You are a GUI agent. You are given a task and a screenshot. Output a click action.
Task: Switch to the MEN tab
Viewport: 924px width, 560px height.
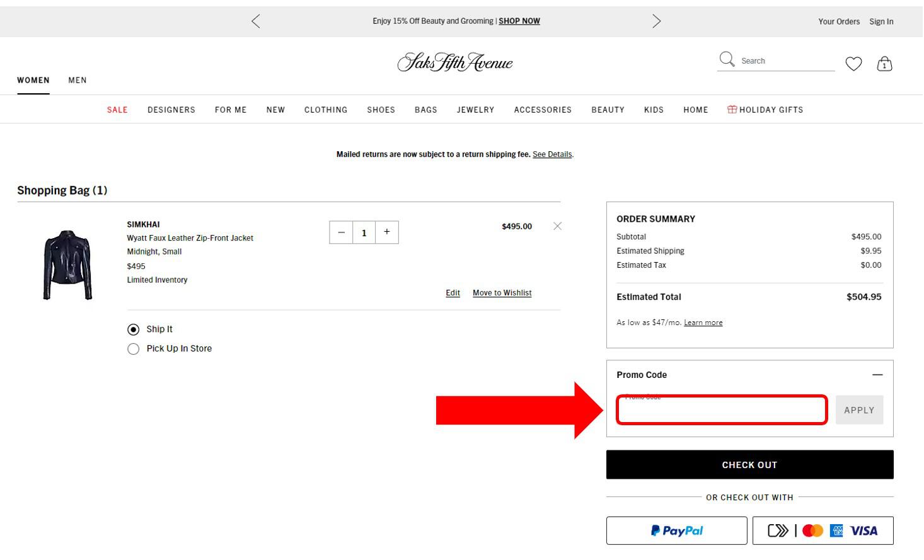click(x=78, y=80)
